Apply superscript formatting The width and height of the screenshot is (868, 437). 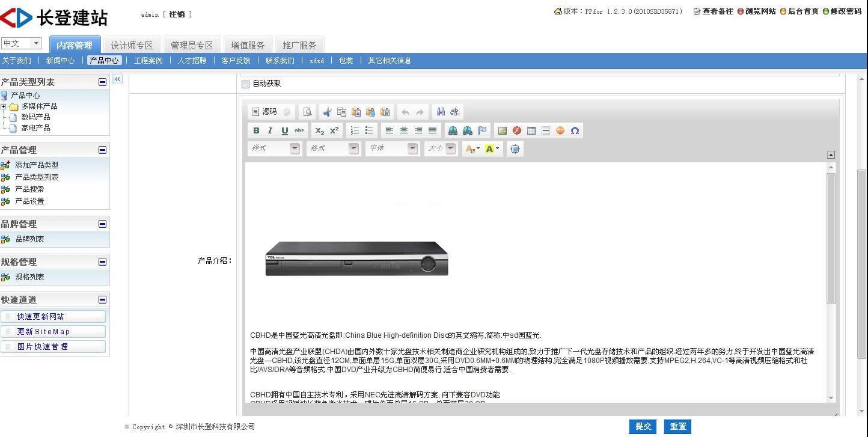click(x=334, y=130)
